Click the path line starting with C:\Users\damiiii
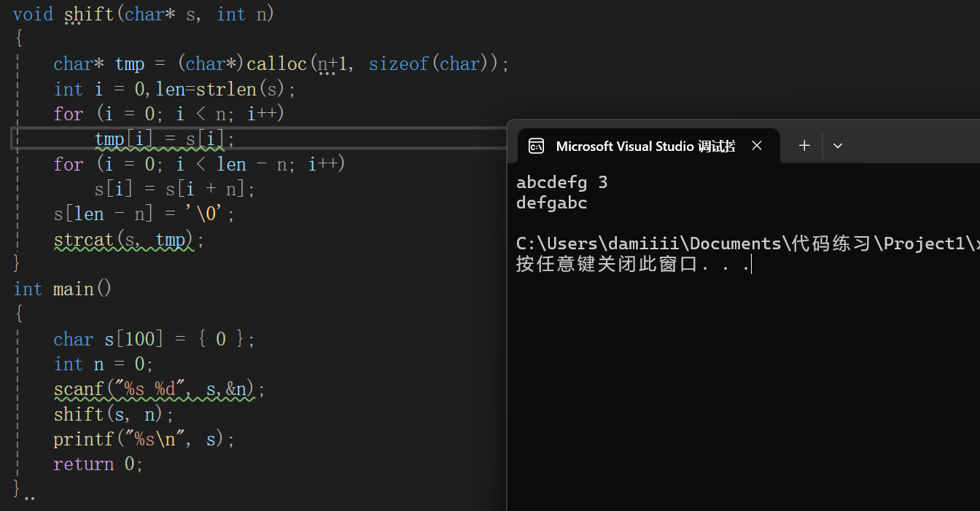The width and height of the screenshot is (980, 511). coord(747,243)
